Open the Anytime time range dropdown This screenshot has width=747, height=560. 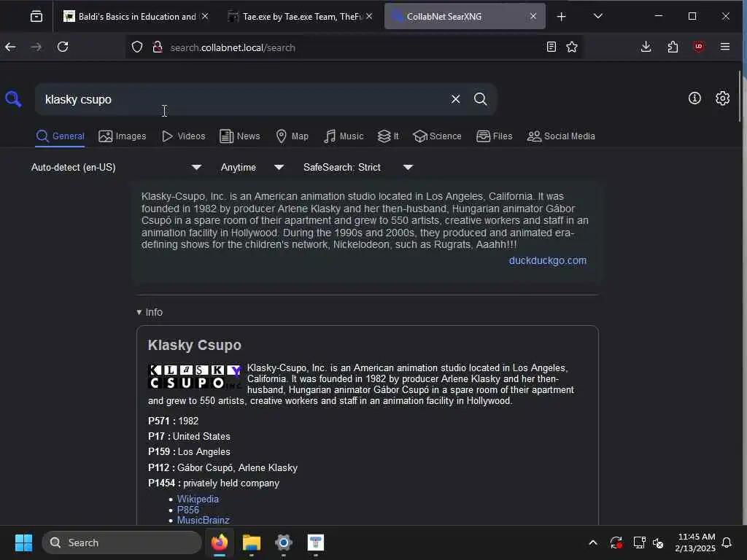pos(252,168)
